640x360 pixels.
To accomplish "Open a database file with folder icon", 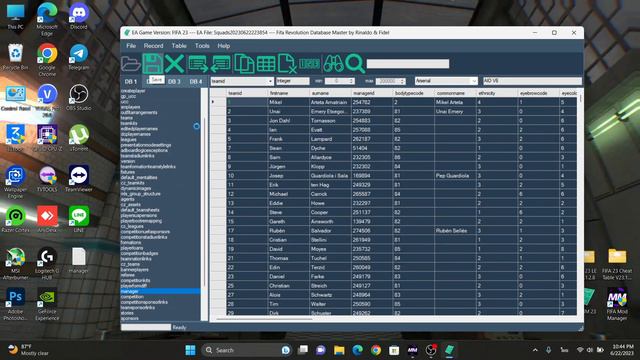I will pyautogui.click(x=131, y=64).
